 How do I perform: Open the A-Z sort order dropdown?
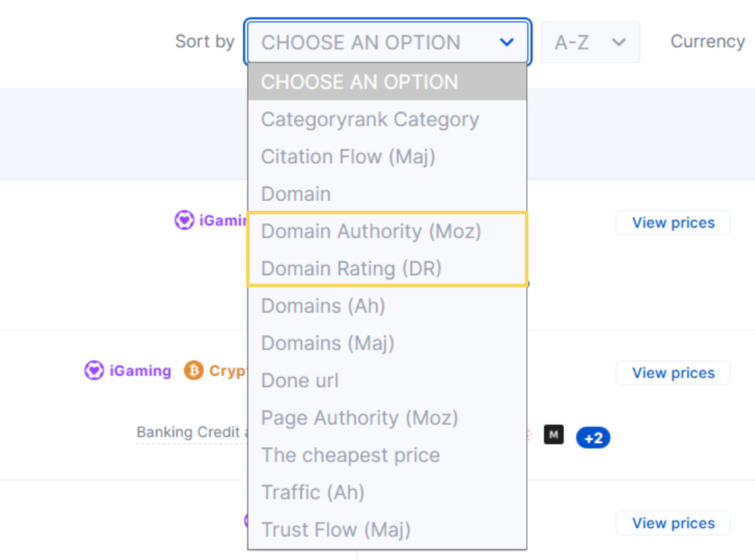point(590,42)
